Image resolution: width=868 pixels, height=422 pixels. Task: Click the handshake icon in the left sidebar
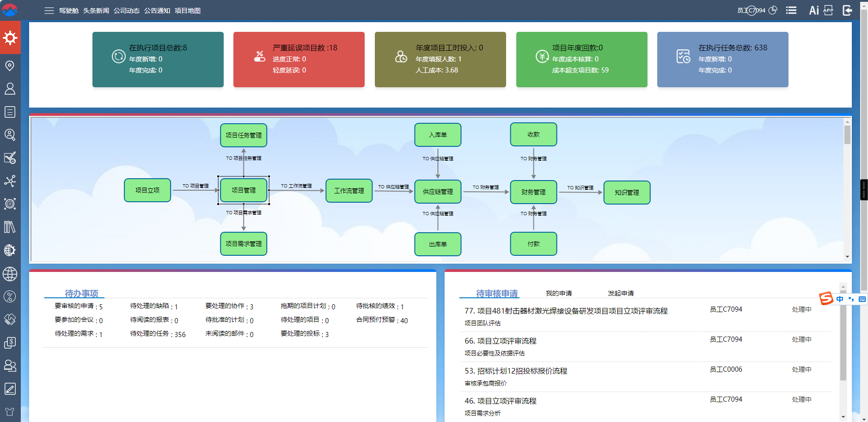(x=10, y=320)
